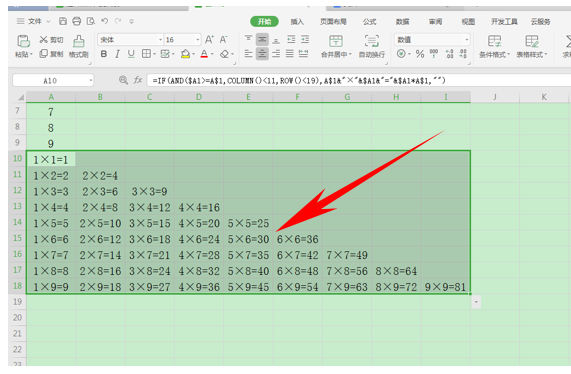Expand the number format dropdown

point(466,39)
